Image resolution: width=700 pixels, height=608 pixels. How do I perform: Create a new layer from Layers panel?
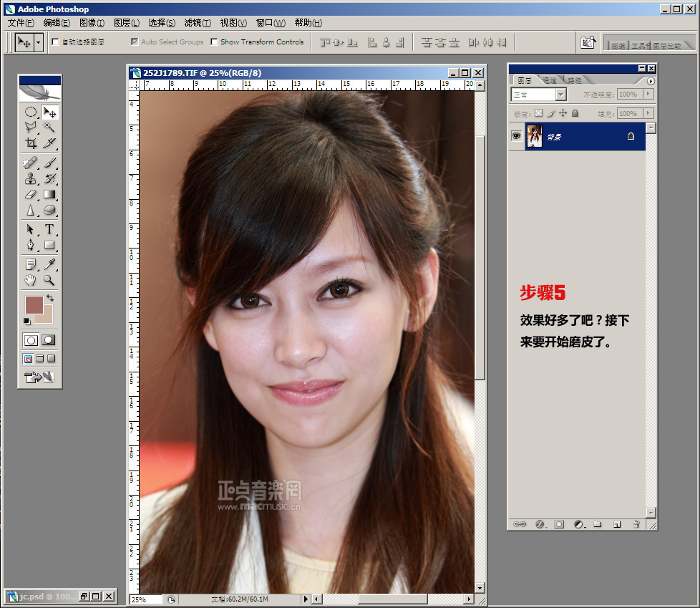pyautogui.click(x=616, y=524)
